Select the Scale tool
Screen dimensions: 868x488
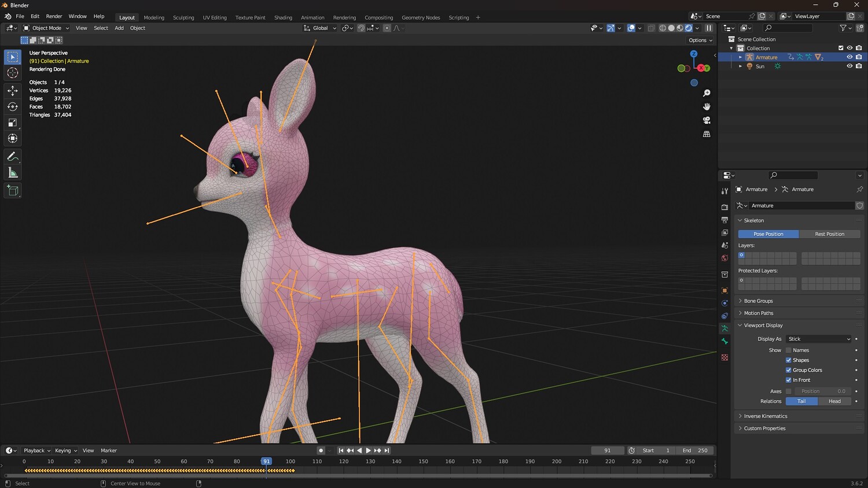pyautogui.click(x=13, y=123)
